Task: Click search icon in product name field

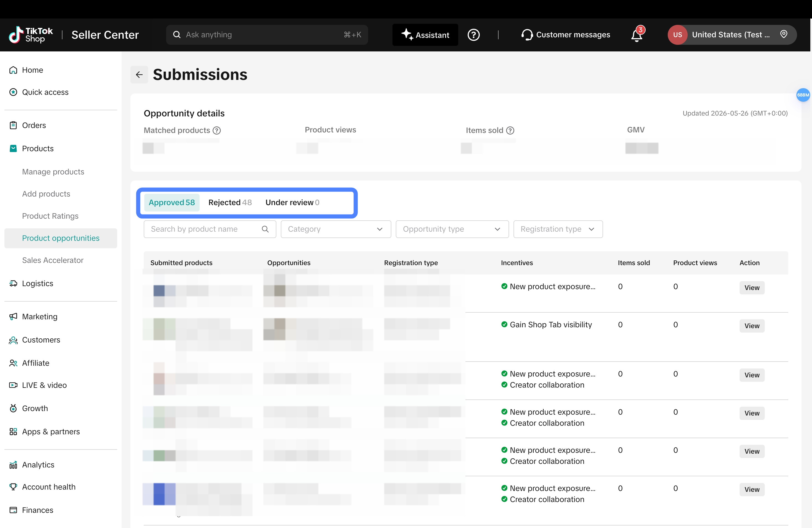Action: click(x=265, y=229)
